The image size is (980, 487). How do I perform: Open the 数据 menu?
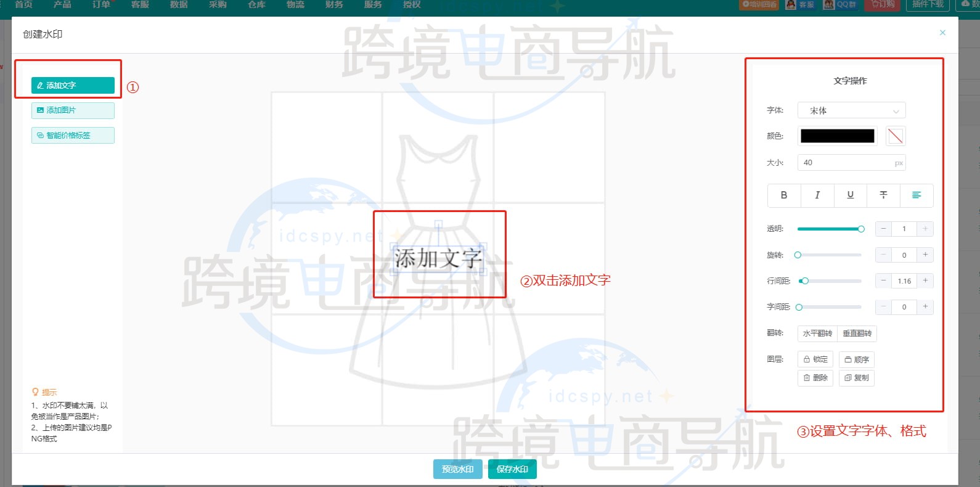(x=179, y=4)
